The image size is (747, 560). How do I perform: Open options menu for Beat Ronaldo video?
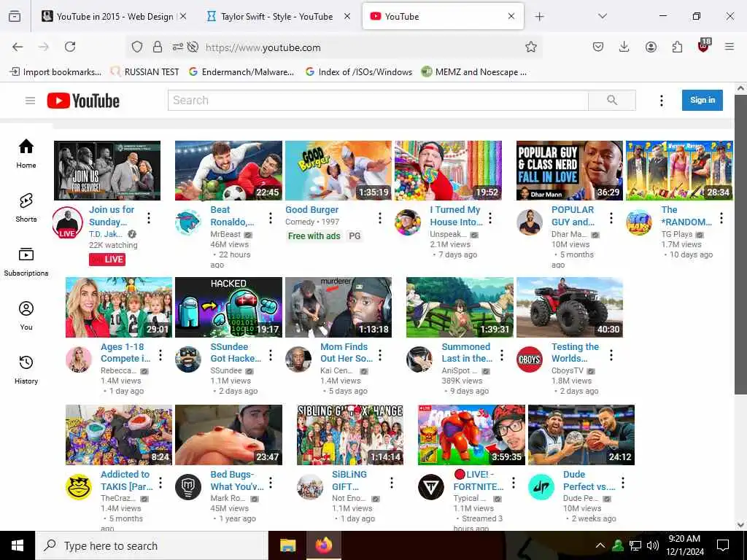point(271,218)
